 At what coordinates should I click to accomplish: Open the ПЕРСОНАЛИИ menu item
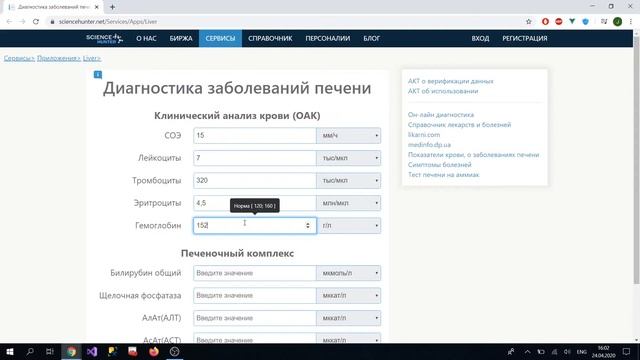click(x=328, y=38)
